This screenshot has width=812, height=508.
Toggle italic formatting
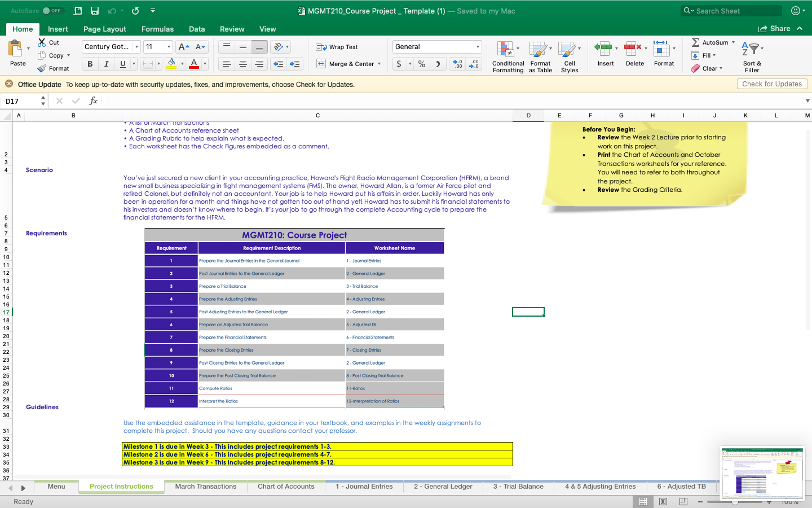pos(105,64)
